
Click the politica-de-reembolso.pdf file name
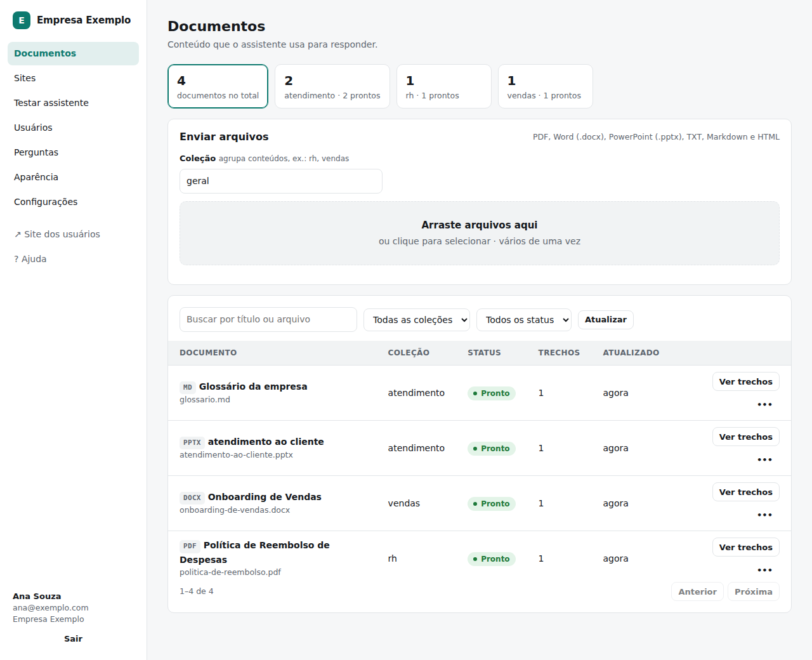230,572
